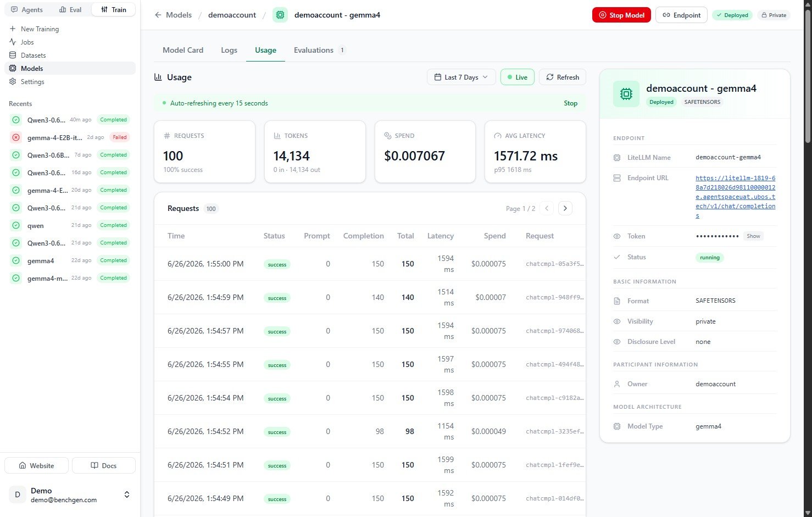This screenshot has height=517, width=812.
Task: Go to next requests page
Action: (565, 208)
